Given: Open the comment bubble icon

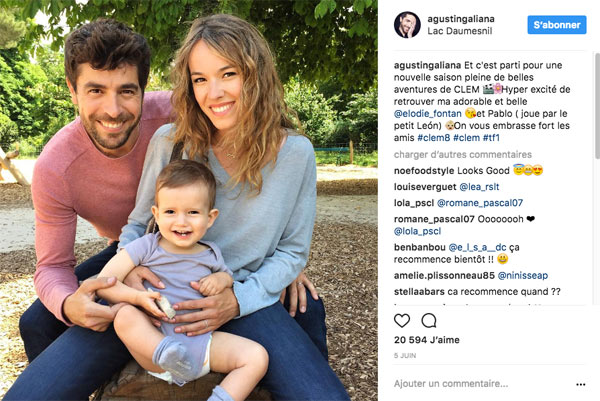Looking at the screenshot, I should (x=429, y=320).
